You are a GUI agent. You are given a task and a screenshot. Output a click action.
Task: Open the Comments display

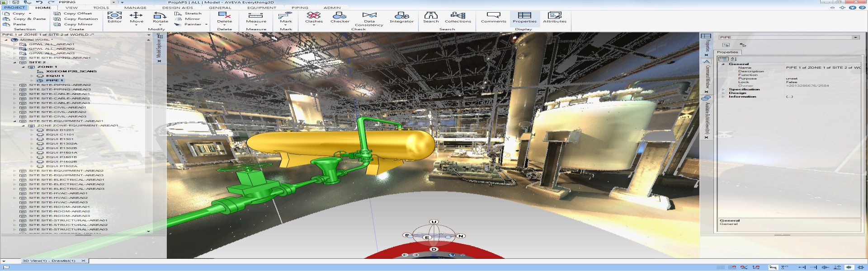(494, 17)
